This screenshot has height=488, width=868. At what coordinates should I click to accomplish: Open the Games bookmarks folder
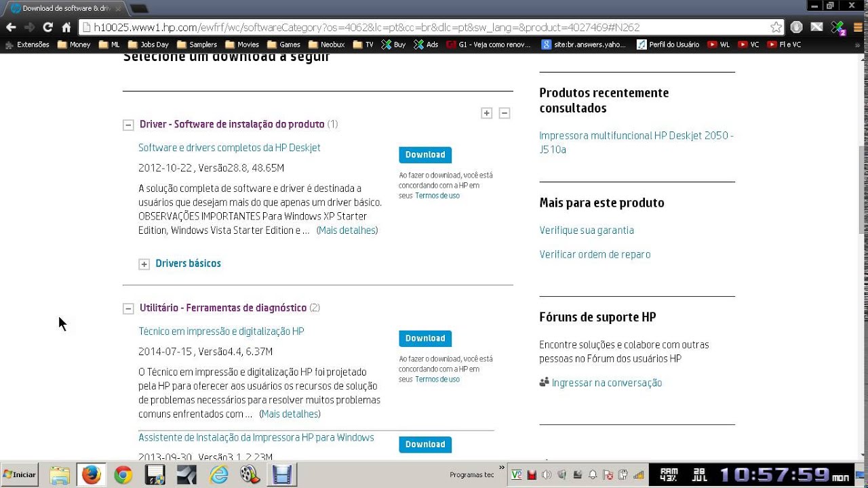[x=283, y=45]
